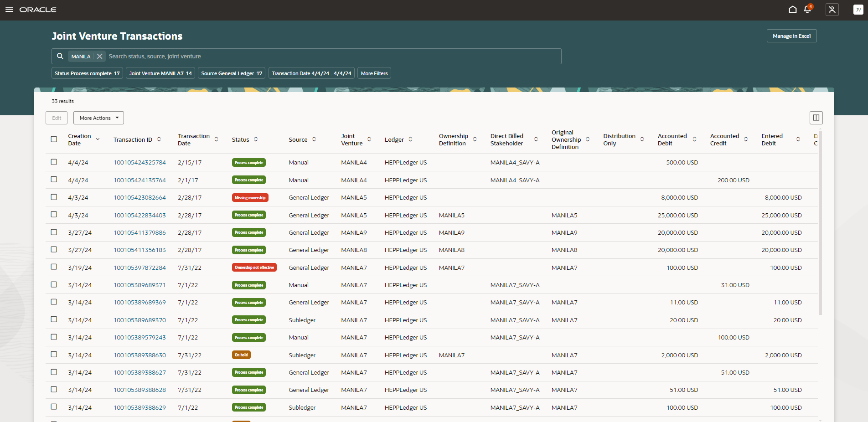The height and width of the screenshot is (422, 868).
Task: Click 200.00 USD accounted credit cell
Action: click(x=733, y=180)
